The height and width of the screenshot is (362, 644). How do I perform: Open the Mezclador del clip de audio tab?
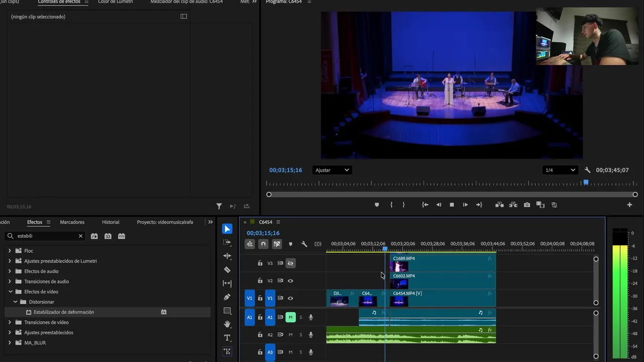click(x=187, y=2)
